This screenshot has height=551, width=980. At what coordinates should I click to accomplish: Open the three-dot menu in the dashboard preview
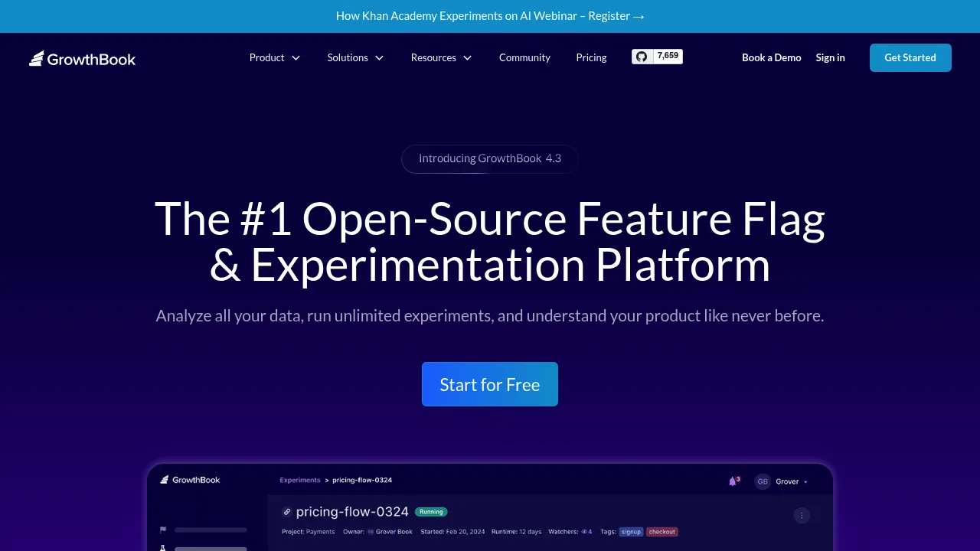tap(802, 515)
